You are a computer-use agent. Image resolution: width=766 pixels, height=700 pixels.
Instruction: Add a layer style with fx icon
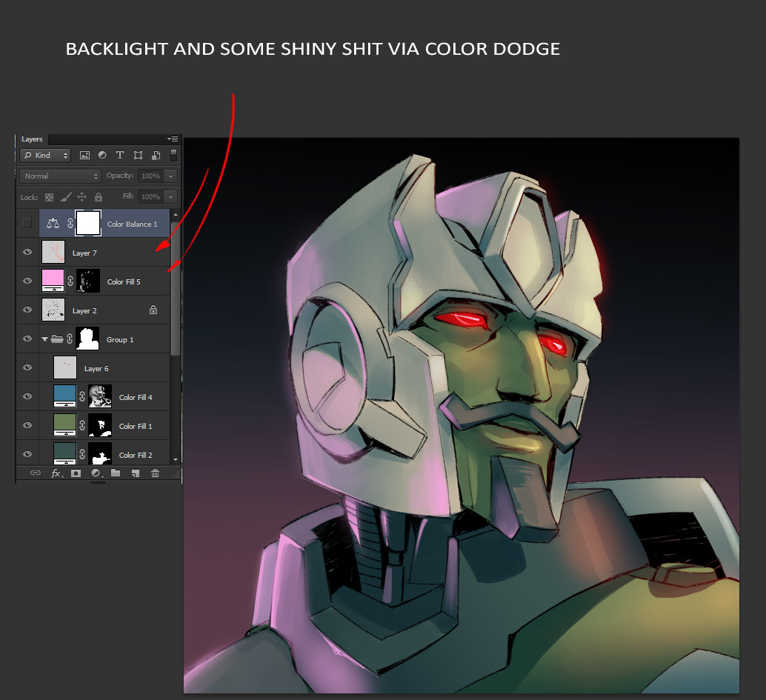(x=57, y=473)
